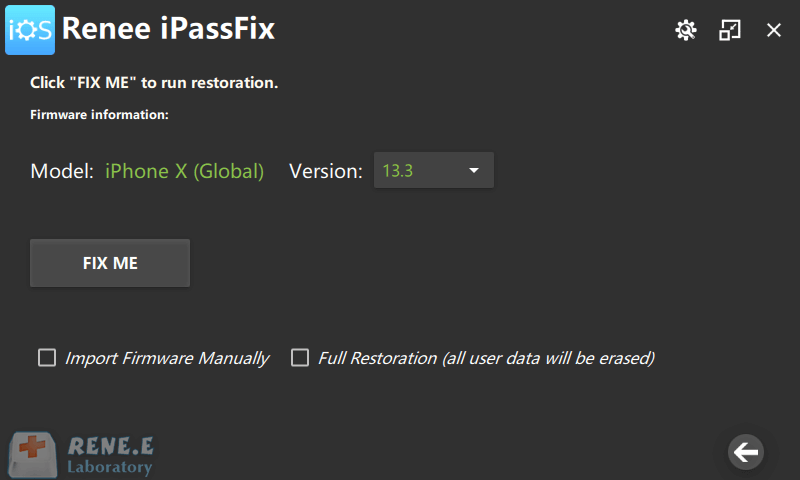Click the Version label text

click(326, 171)
